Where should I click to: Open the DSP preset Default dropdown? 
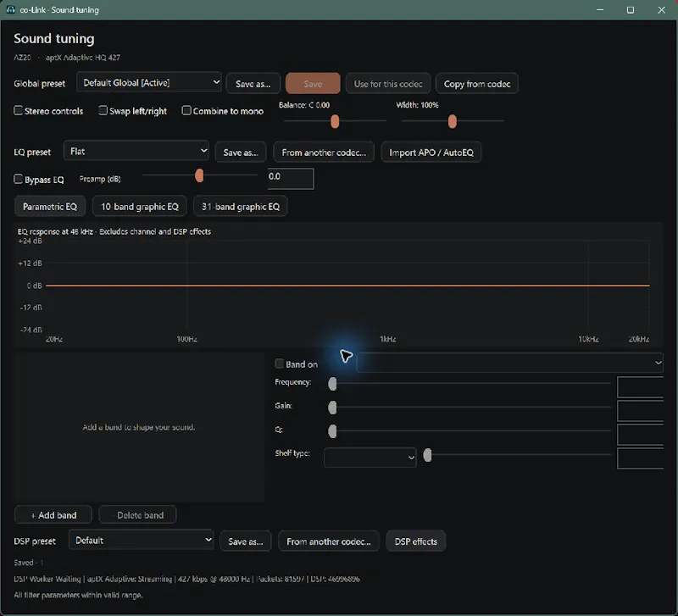click(141, 540)
